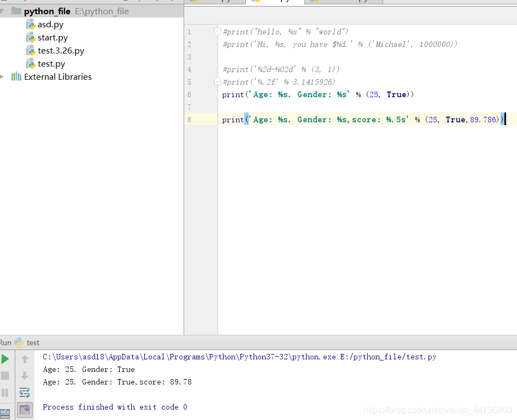
Task: Click the Restore Layout icon
Action: click(x=5, y=413)
